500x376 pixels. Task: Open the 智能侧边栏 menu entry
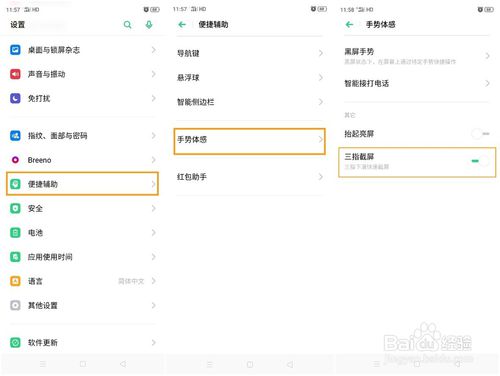click(x=249, y=102)
